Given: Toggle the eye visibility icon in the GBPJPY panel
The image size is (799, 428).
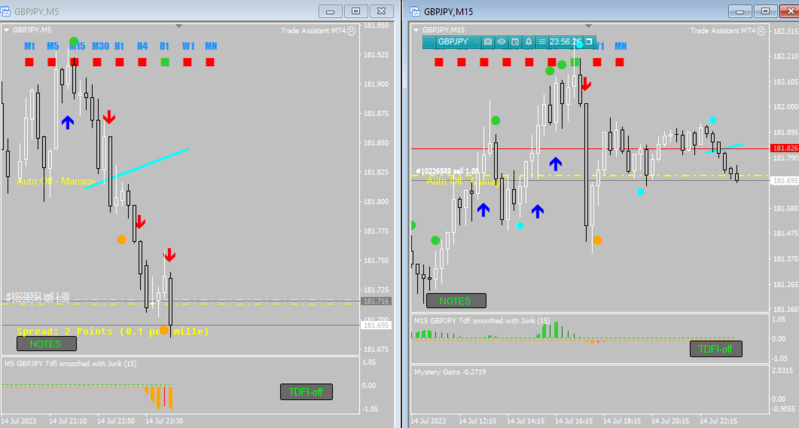Looking at the screenshot, I should (501, 42).
